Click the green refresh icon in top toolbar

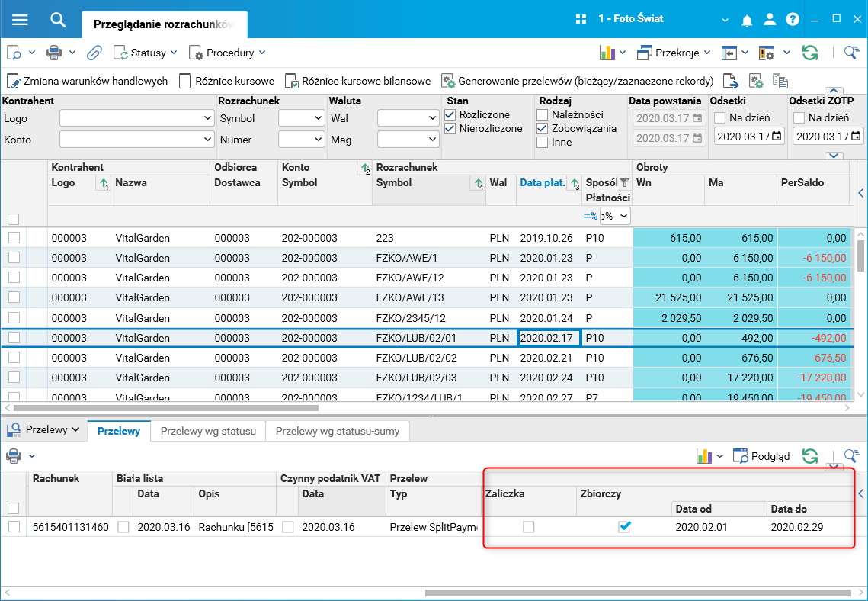[x=810, y=53]
